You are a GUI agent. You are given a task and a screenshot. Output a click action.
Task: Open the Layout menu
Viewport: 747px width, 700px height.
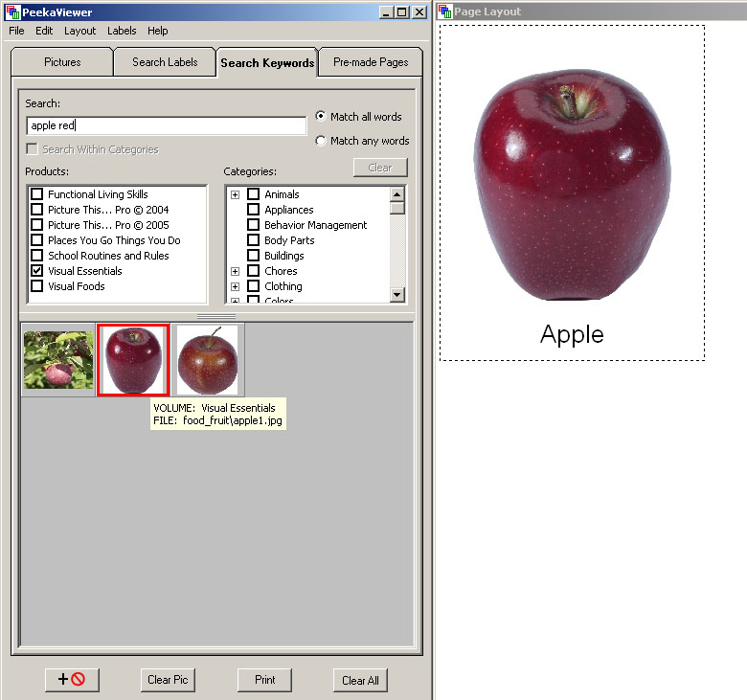coord(80,31)
